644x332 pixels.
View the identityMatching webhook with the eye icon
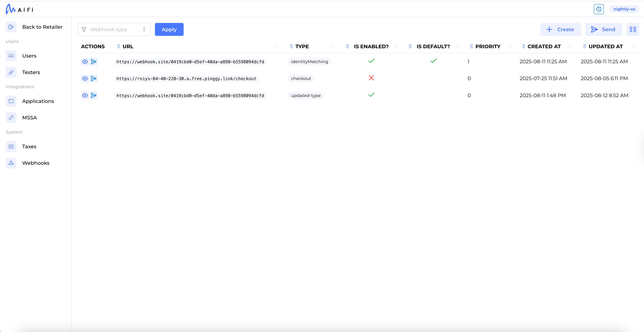click(x=85, y=61)
